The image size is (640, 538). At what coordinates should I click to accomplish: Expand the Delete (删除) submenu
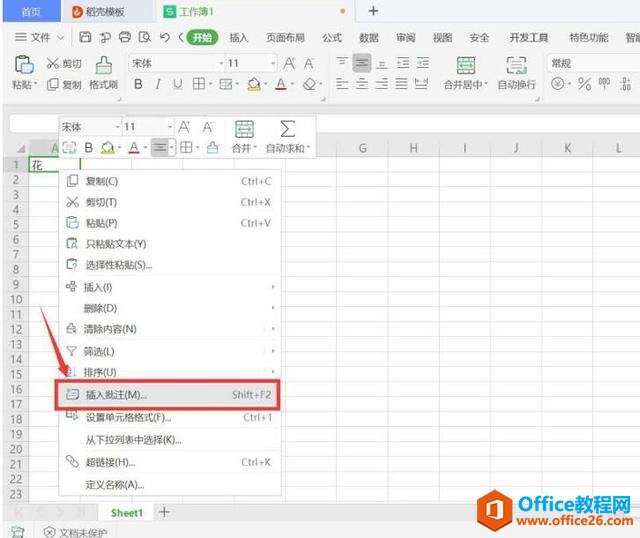pyautogui.click(x=170, y=308)
